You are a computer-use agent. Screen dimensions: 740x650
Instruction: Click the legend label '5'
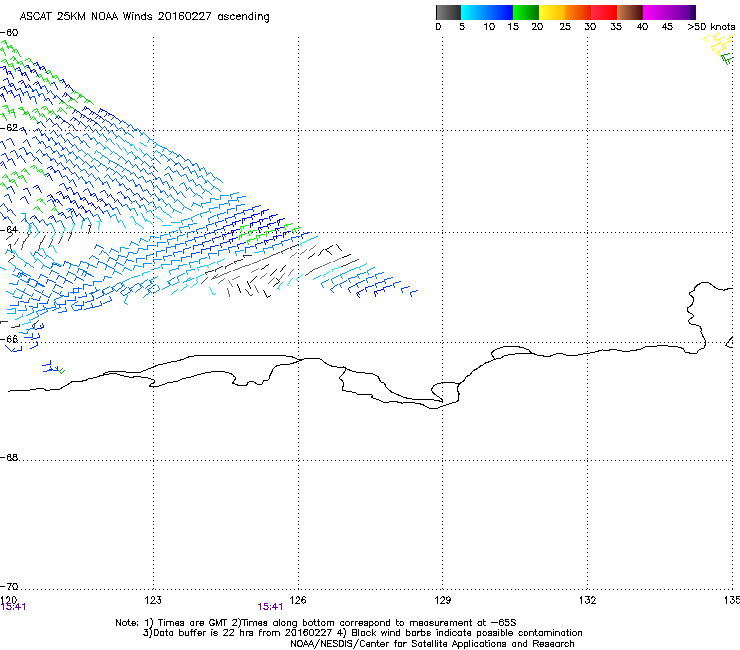click(x=462, y=27)
